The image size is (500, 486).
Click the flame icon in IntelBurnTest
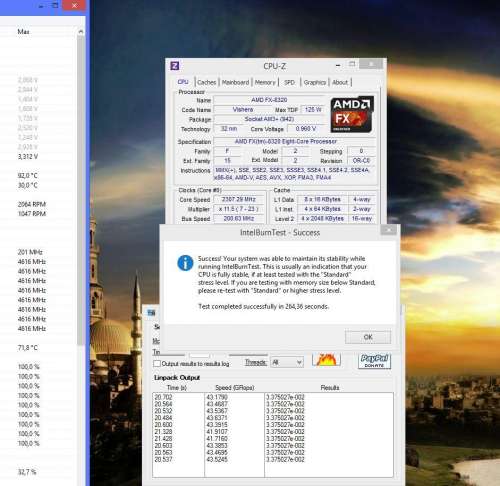pyautogui.click(x=327, y=360)
